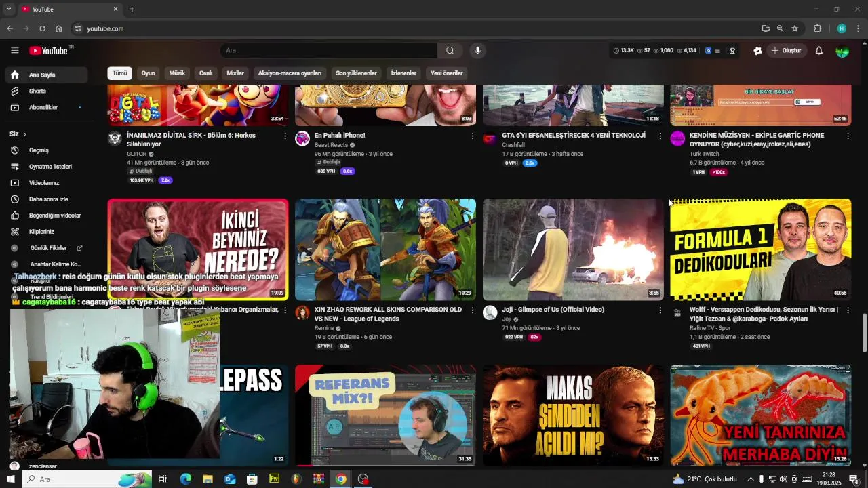Viewport: 868px width, 488px height.
Task: Open options for GTA 6'YI EFSANELEŞTİRECEK video
Action: click(x=660, y=136)
